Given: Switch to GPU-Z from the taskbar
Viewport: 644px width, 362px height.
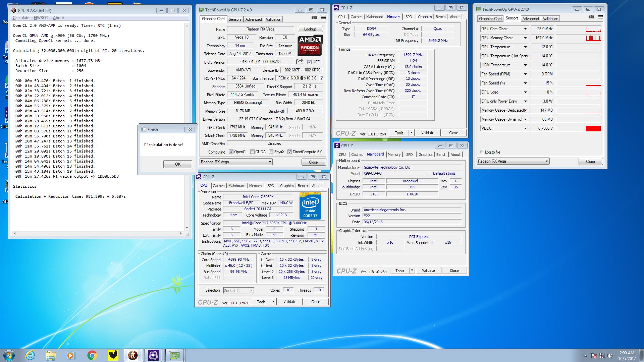Looking at the screenshot, I should coord(174,355).
